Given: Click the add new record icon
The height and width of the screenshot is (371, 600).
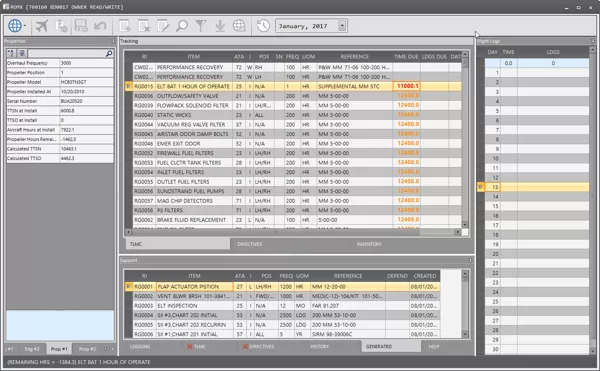Looking at the screenshot, I should click(125, 26).
